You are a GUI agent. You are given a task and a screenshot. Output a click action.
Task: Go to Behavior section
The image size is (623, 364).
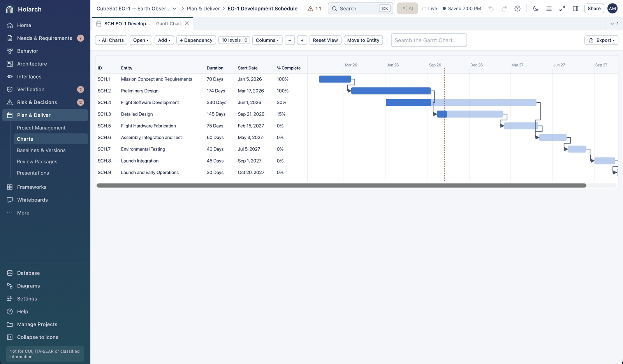pyautogui.click(x=45, y=51)
